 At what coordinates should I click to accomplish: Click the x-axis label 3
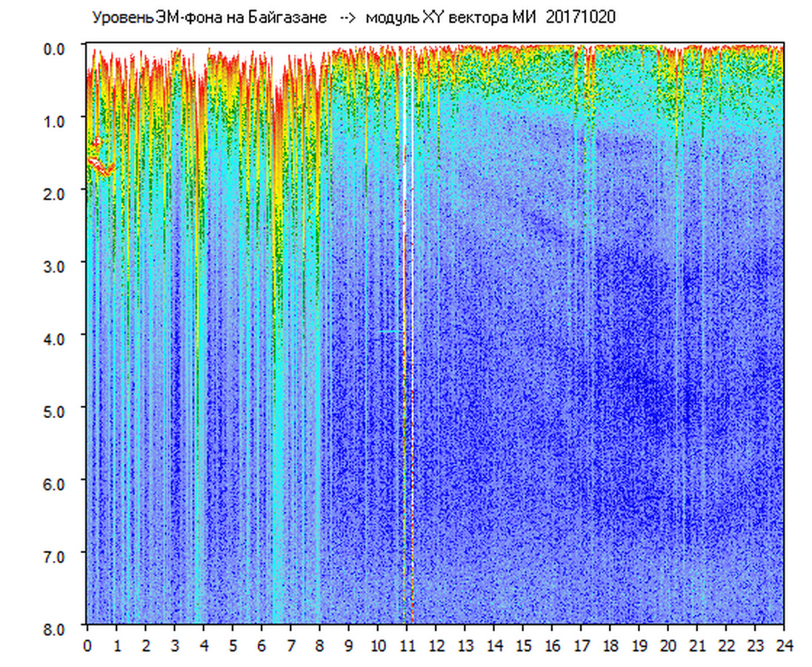click(x=174, y=645)
